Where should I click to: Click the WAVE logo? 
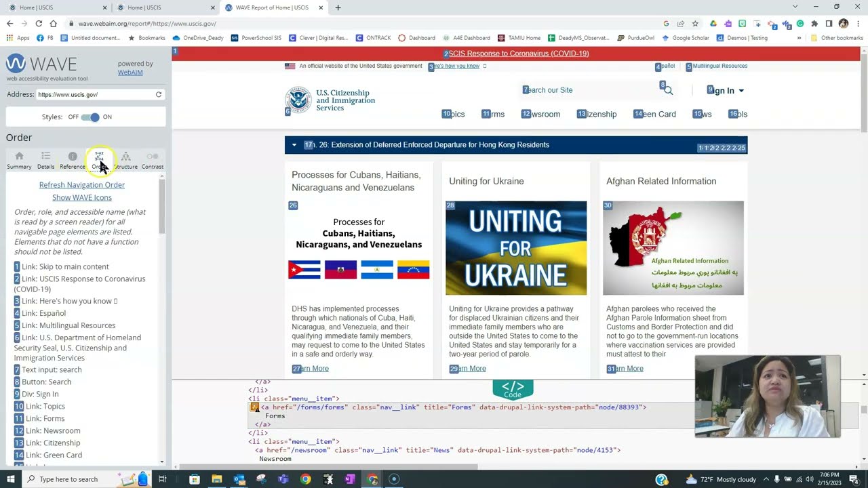click(41, 64)
